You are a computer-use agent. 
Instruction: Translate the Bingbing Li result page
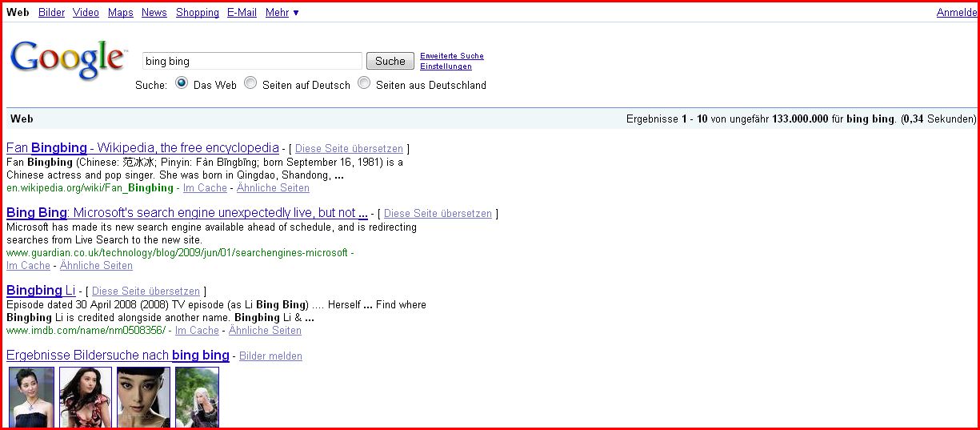146,291
